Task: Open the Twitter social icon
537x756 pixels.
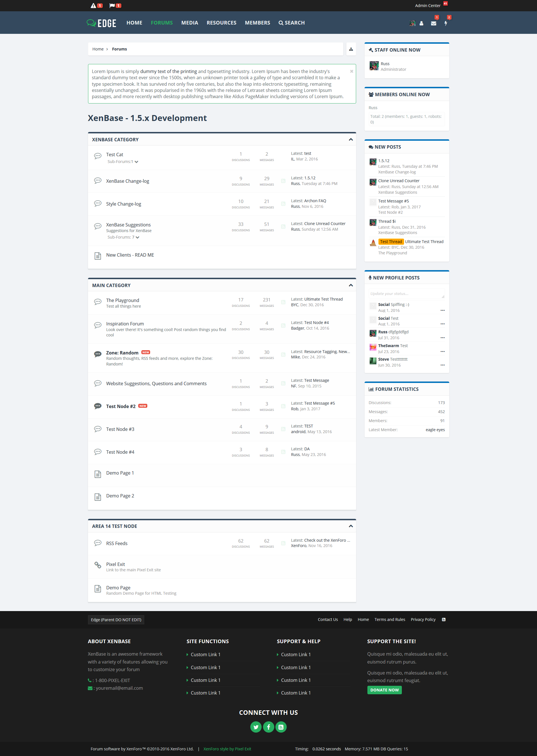Action: pos(256,727)
